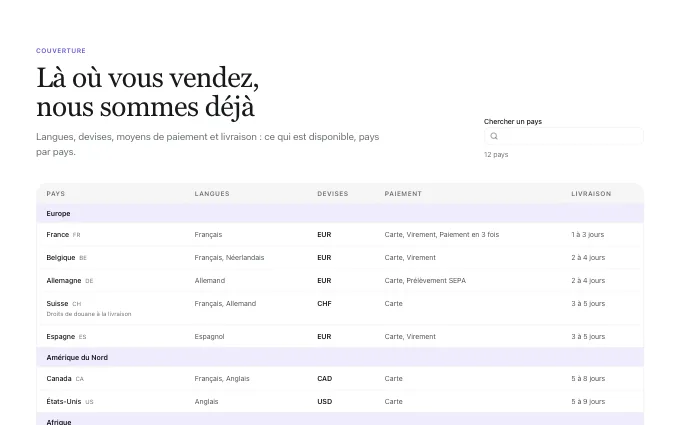Click 'Français, Anglais' language cell
The height and width of the screenshot is (425, 680).
tap(222, 379)
